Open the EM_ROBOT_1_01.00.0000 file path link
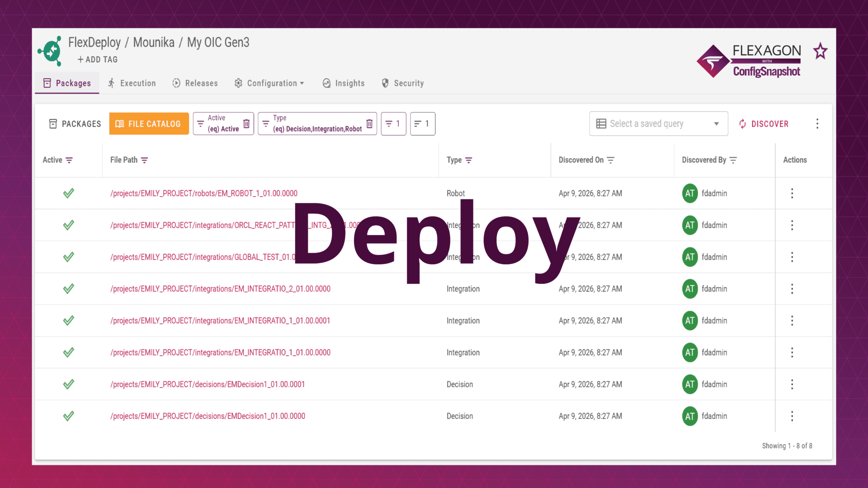 pyautogui.click(x=204, y=193)
